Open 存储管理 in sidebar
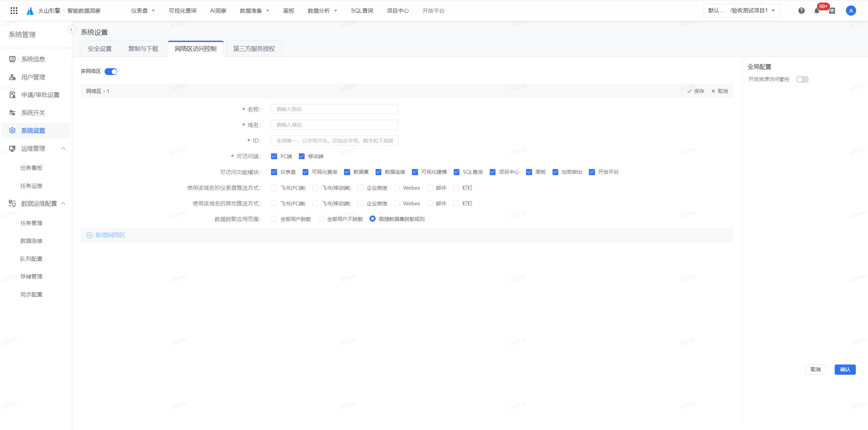 point(31,276)
